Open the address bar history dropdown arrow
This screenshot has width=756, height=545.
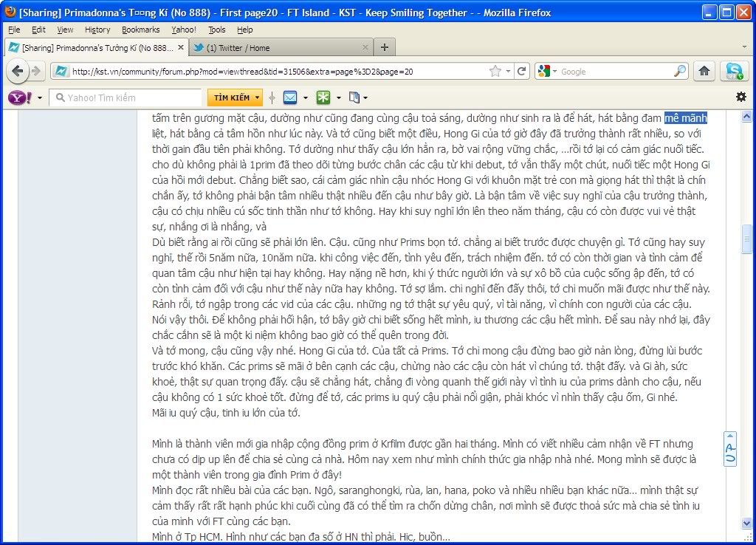tap(508, 72)
